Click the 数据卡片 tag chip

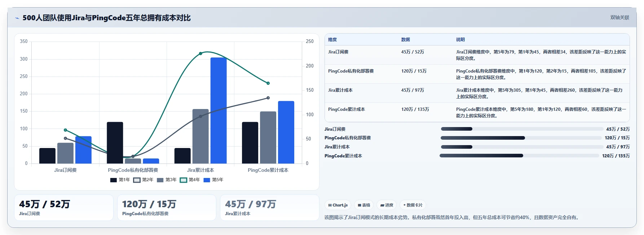click(413, 205)
